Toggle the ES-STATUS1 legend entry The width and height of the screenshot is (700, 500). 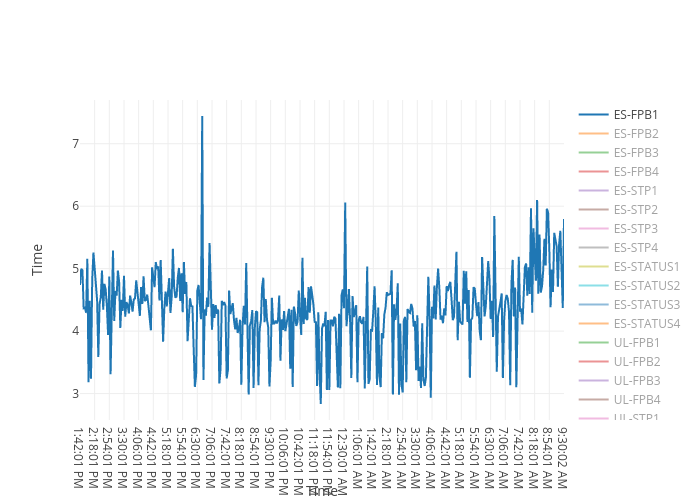(x=646, y=267)
